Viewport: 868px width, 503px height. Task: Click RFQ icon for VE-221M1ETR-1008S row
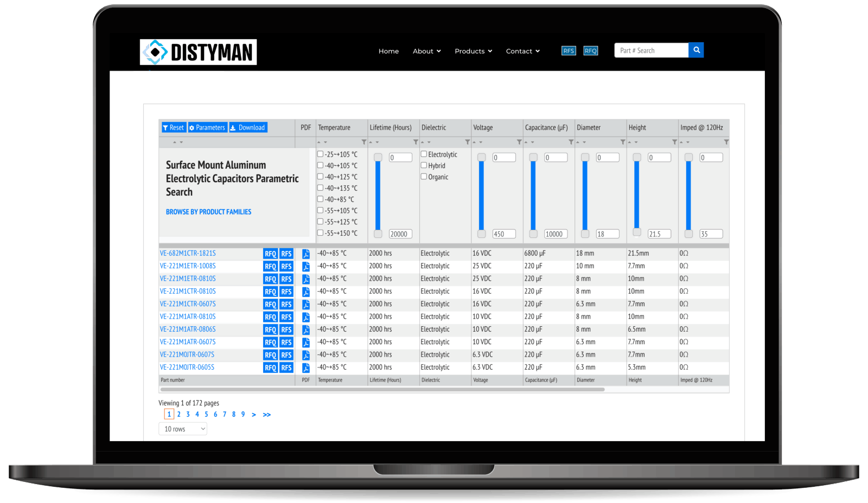pos(270,267)
